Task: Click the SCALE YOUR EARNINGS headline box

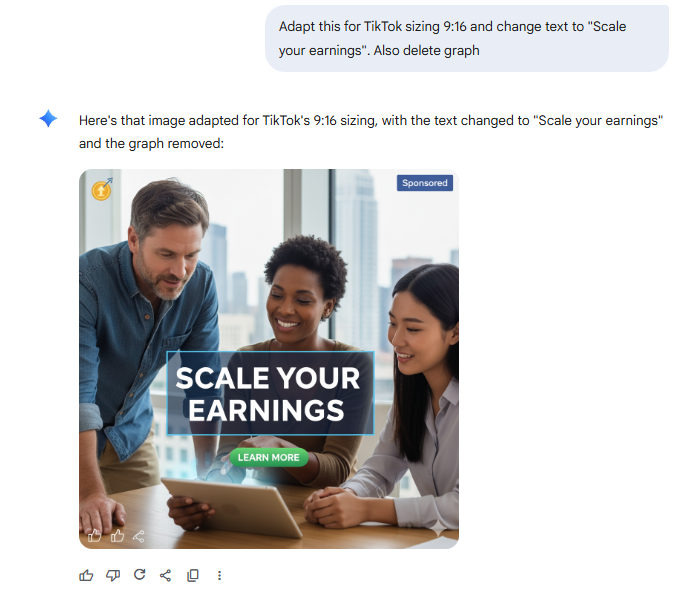Action: tap(270, 393)
